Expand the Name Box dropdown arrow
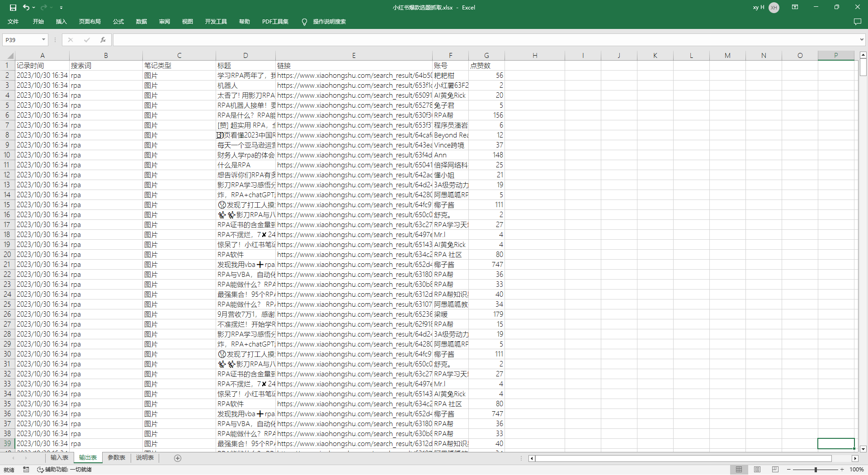This screenshot has width=868, height=475. 43,40
